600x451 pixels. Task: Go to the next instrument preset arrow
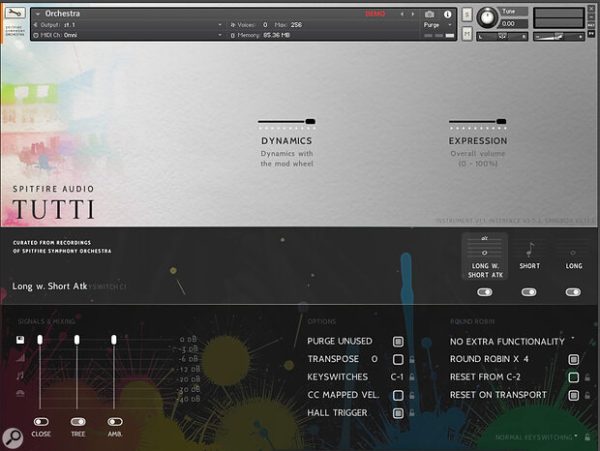pos(413,14)
